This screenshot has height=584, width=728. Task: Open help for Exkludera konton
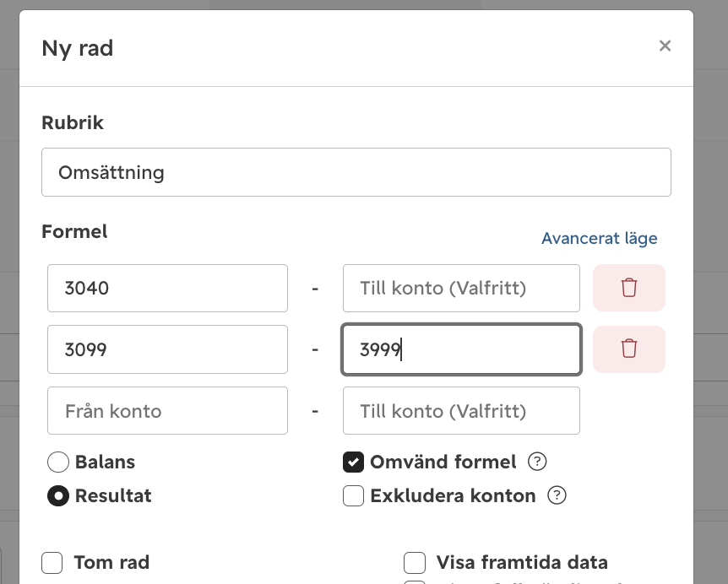(x=557, y=495)
